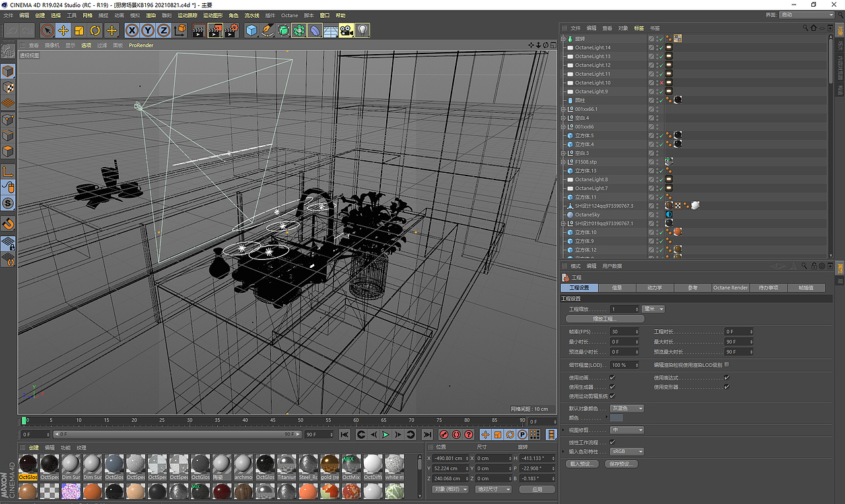Select the OctGlos material thumbnail

click(x=28, y=466)
